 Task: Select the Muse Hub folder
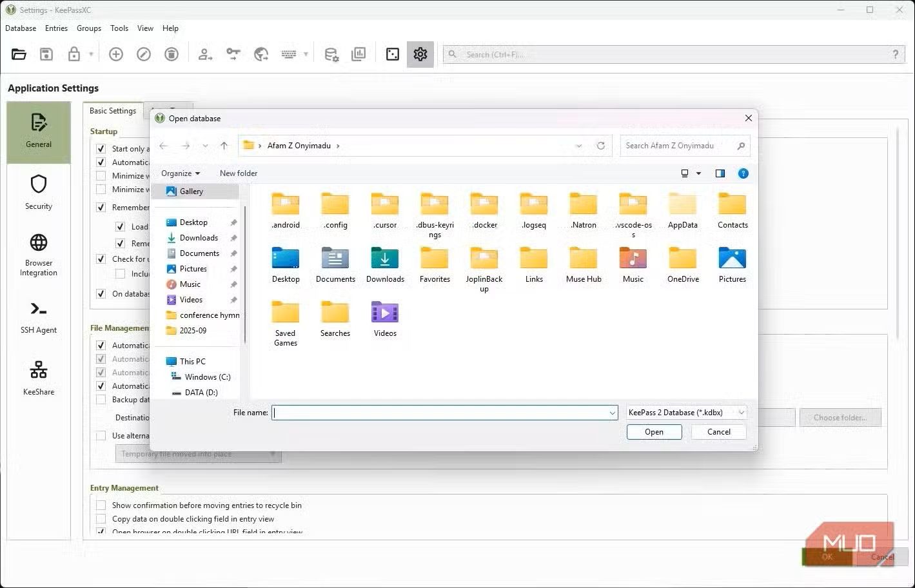coord(584,265)
